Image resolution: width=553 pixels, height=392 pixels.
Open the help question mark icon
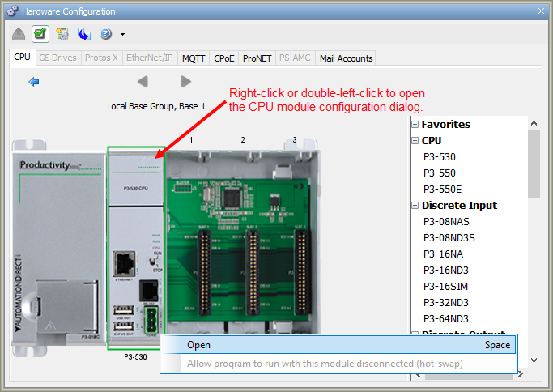point(105,34)
